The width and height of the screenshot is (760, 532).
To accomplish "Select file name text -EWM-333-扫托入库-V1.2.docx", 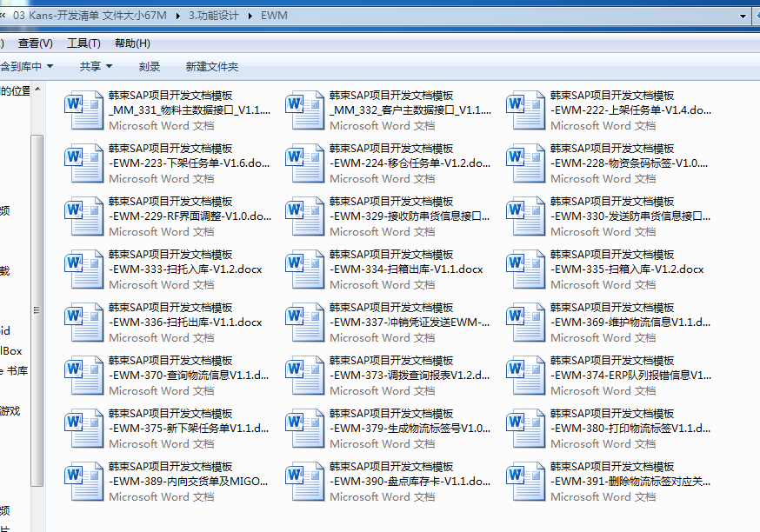I will (185, 269).
